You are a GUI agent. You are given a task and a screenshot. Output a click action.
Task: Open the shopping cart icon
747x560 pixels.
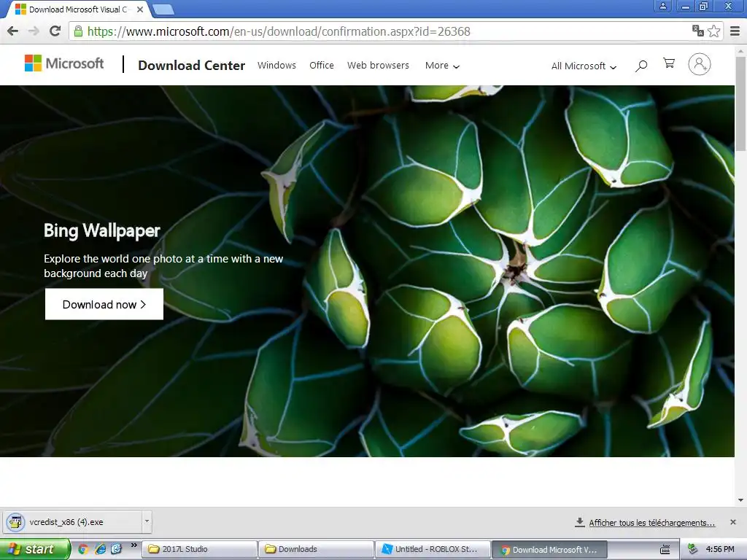669,63
